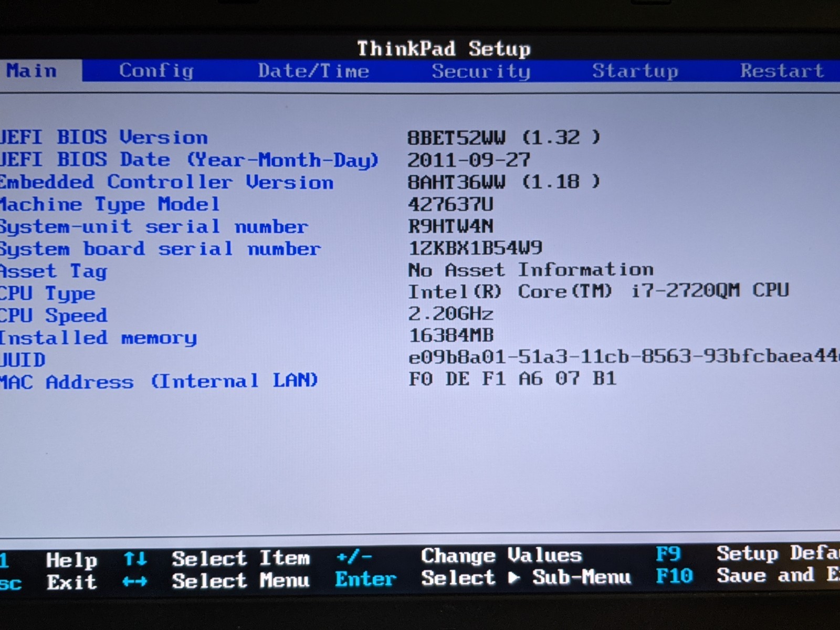Click UUID value starting e09b8a01
840x630 pixels.
(x=624, y=356)
